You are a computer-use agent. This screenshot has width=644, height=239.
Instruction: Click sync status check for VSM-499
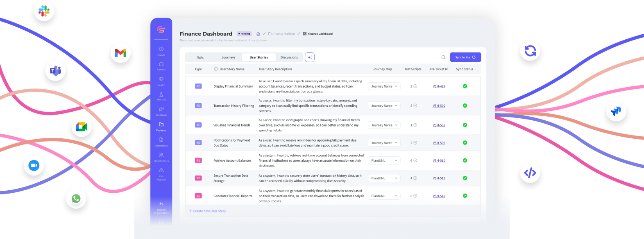(x=465, y=86)
